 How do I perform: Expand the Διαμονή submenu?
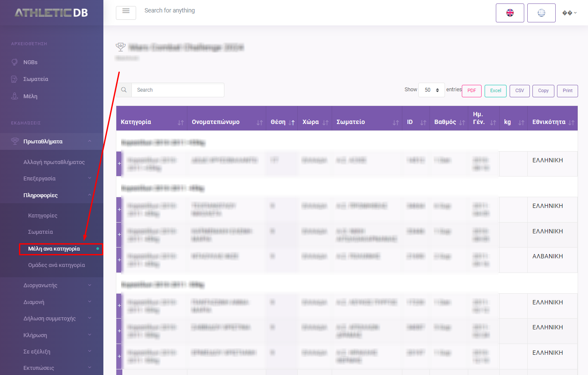(x=52, y=302)
